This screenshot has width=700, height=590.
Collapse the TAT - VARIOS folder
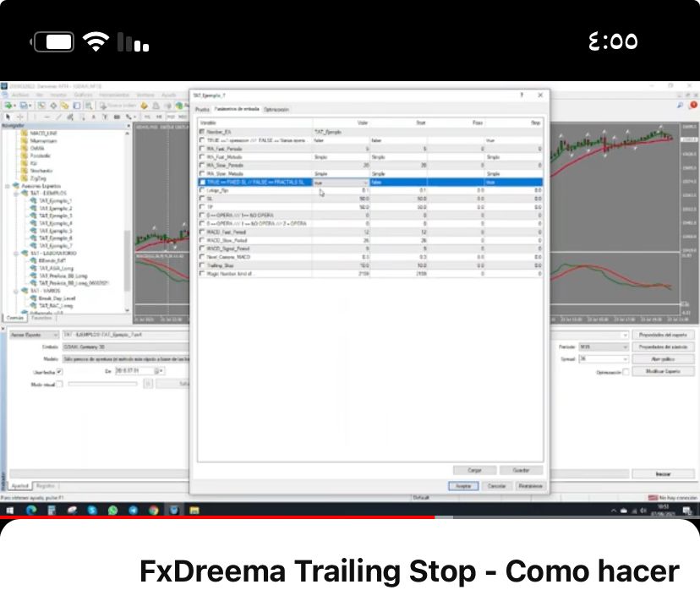17,291
